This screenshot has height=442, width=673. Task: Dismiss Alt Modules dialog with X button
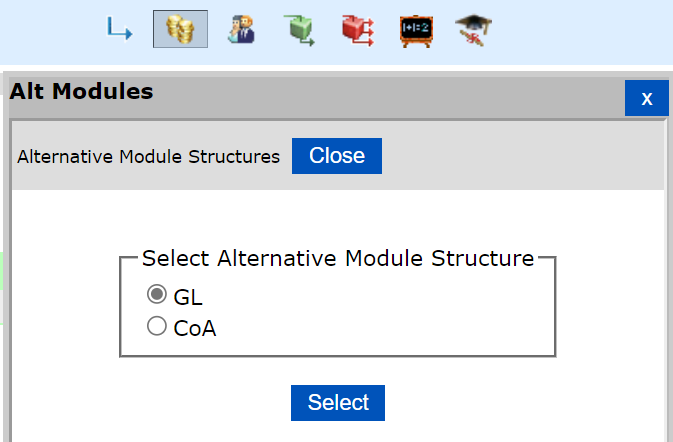pos(646,98)
